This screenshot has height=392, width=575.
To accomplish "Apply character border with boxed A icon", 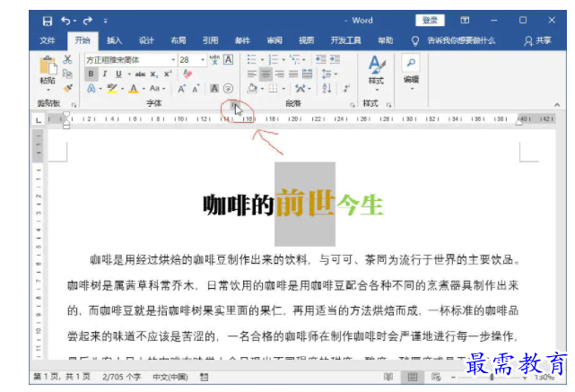I will (229, 59).
